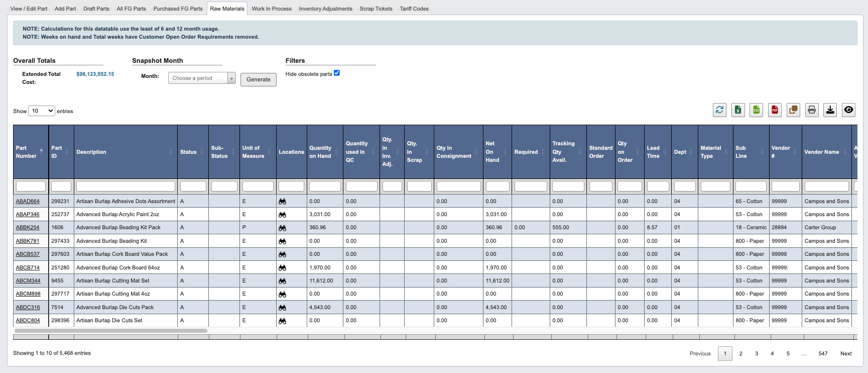Select '18 - Ceramic' sub line cell
Viewport: 868px width, 373px height.
coord(751,228)
